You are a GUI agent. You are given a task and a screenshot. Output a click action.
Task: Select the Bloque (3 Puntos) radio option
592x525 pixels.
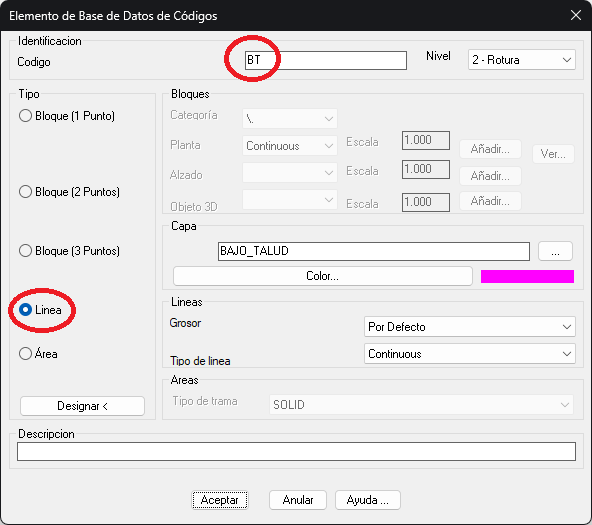pyautogui.click(x=25, y=251)
